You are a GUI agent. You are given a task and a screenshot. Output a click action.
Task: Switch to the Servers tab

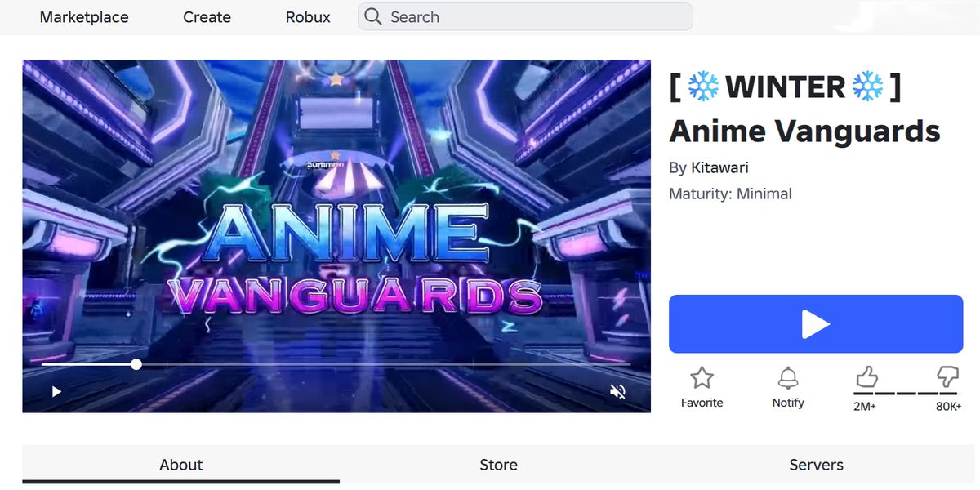816,465
